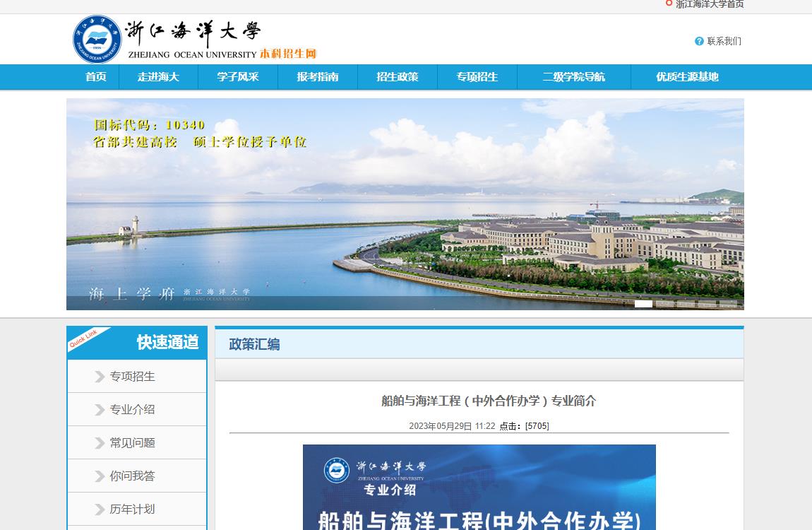Open the 首页 navigation item

point(96,77)
